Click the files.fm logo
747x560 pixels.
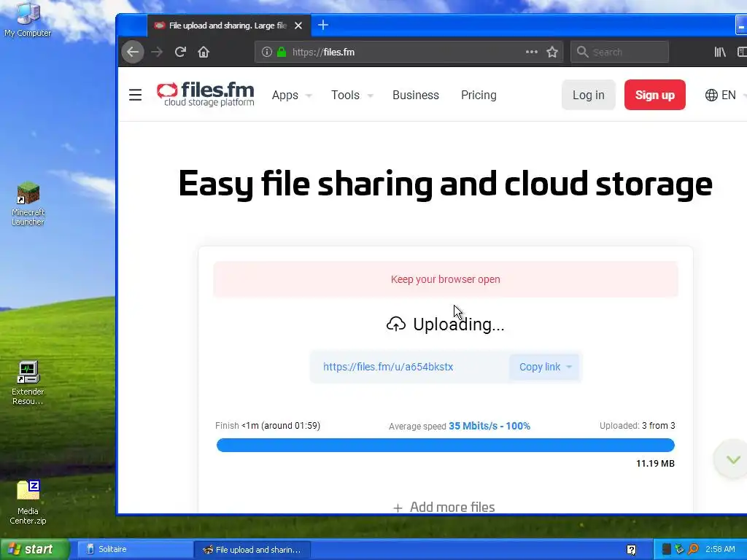(x=205, y=94)
